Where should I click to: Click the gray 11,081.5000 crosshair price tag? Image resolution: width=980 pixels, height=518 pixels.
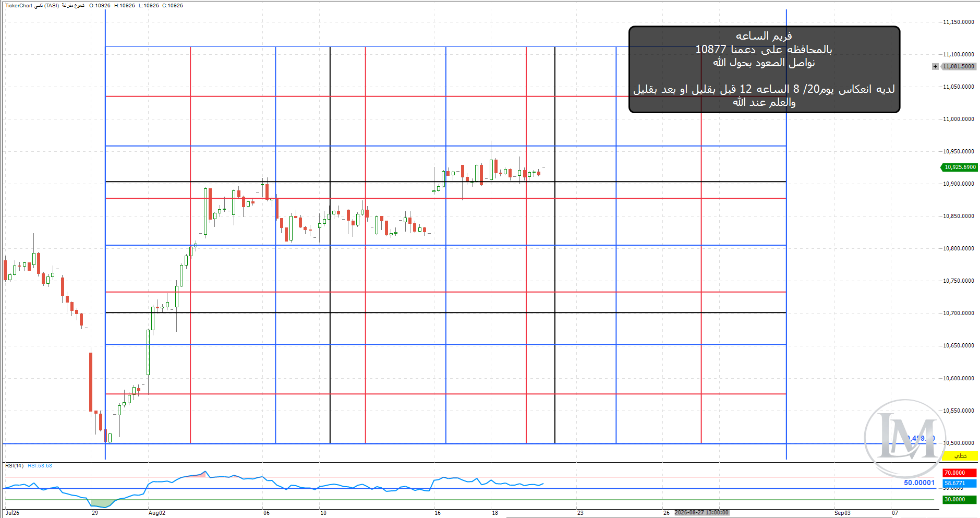pyautogui.click(x=959, y=66)
